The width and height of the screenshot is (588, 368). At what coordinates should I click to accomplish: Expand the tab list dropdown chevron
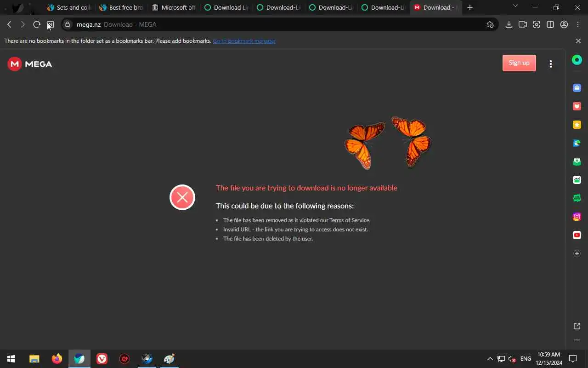pos(515,6)
